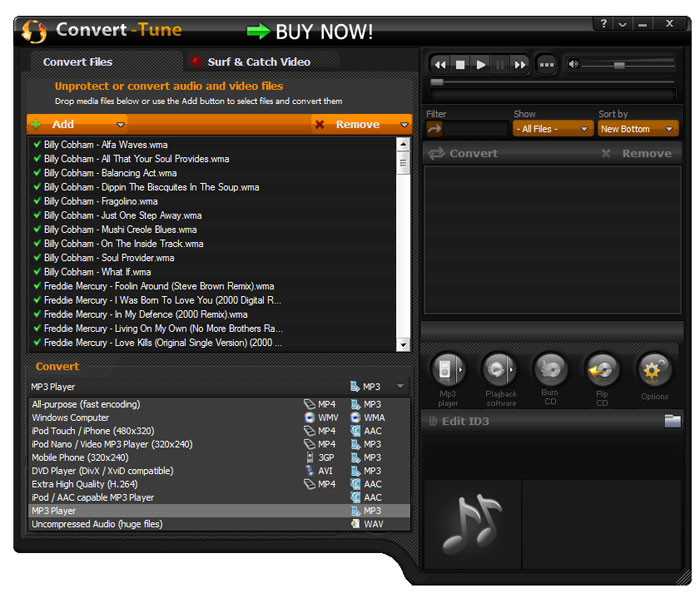The height and width of the screenshot is (598, 700).
Task: Uncheck Billy Cobham - Alfa Waves.wma
Action: point(38,144)
